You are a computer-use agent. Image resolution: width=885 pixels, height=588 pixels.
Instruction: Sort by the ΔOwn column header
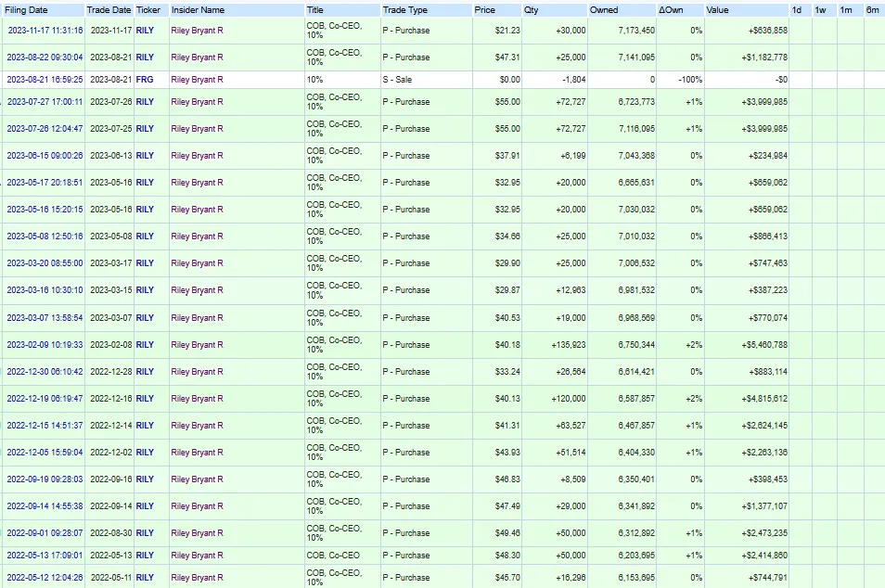671,10
